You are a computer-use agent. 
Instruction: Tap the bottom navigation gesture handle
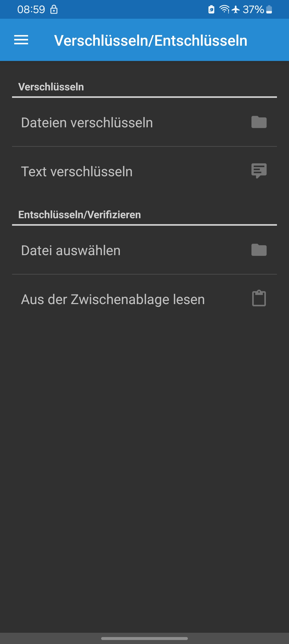[144, 638]
